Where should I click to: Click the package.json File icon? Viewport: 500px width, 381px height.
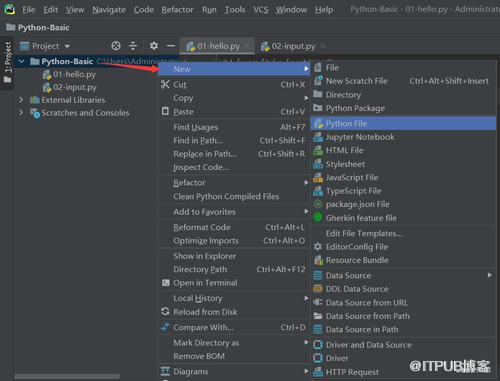tap(318, 204)
